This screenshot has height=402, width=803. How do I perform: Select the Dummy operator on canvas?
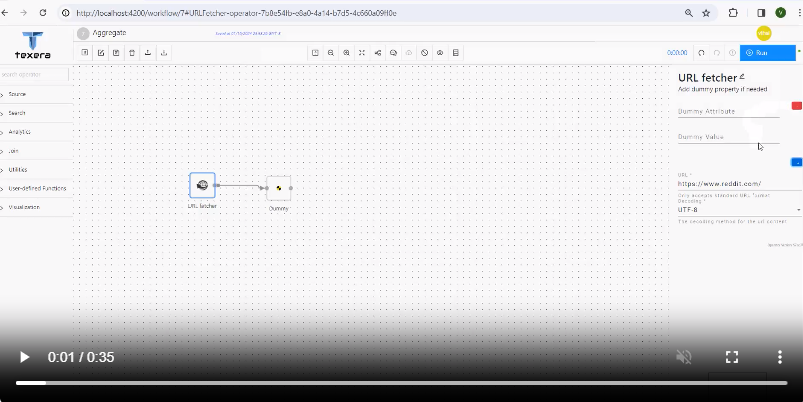pyautogui.click(x=279, y=188)
